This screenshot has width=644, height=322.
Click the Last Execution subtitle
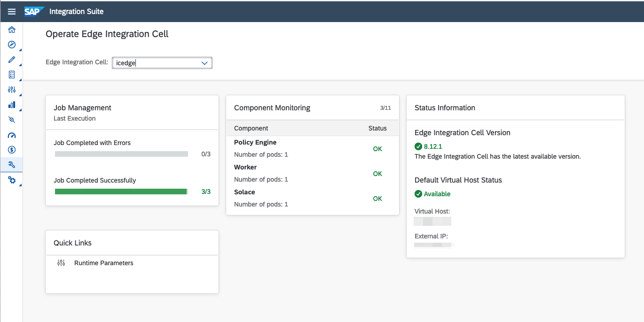click(75, 118)
